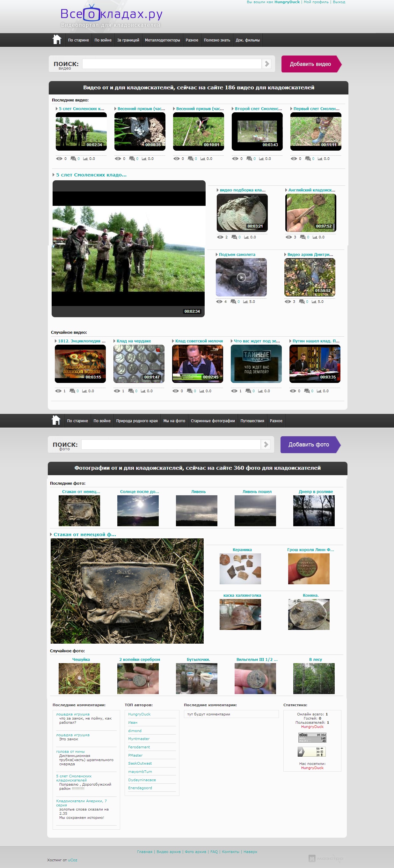Click arrow before «Видео архив Дмитри...» title
The image size is (394, 868).
click(285, 254)
